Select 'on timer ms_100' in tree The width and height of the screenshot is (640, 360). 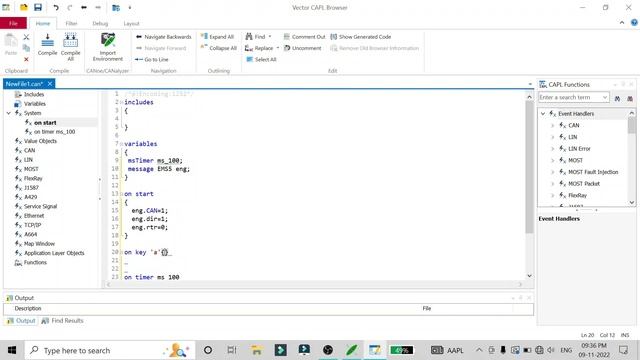pos(54,132)
